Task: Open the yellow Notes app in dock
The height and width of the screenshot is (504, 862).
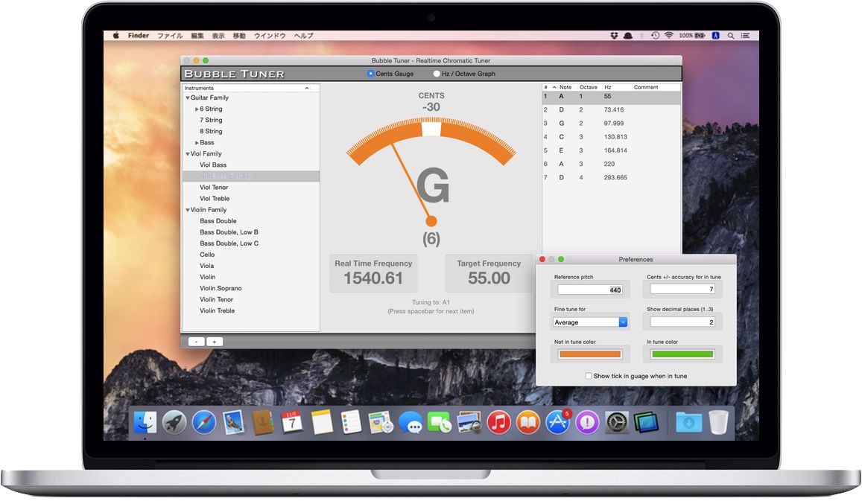Action: (x=322, y=423)
